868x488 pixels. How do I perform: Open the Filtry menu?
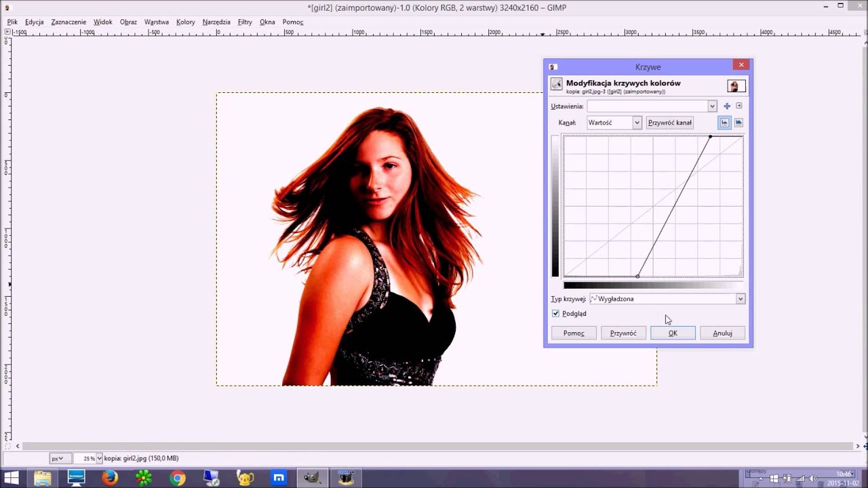[x=245, y=22]
